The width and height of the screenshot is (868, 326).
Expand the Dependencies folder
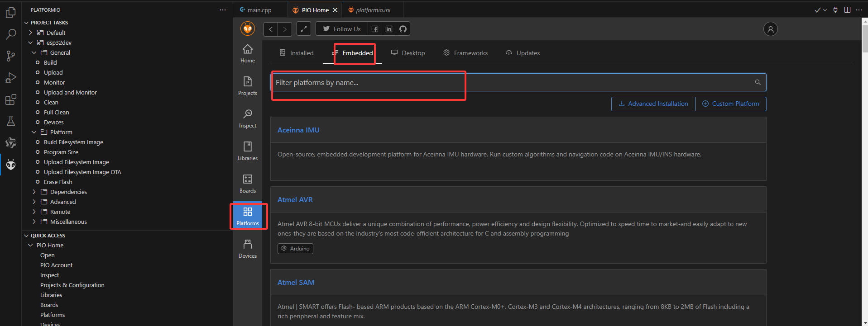(34, 192)
